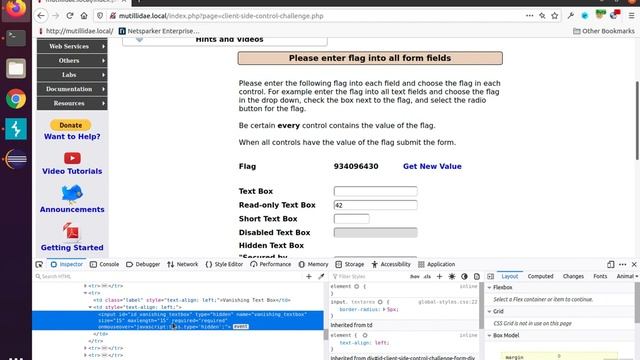
Task: Click the blue round extension icon
Action: pyautogui.click(x=585, y=16)
